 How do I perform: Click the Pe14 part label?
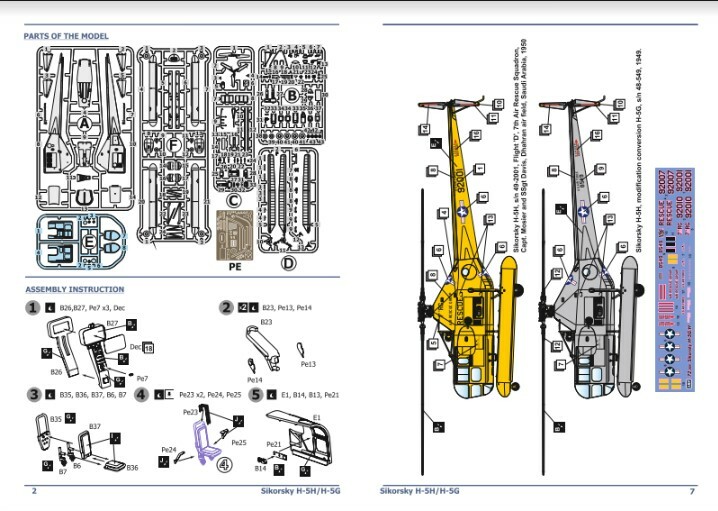pyautogui.click(x=255, y=380)
